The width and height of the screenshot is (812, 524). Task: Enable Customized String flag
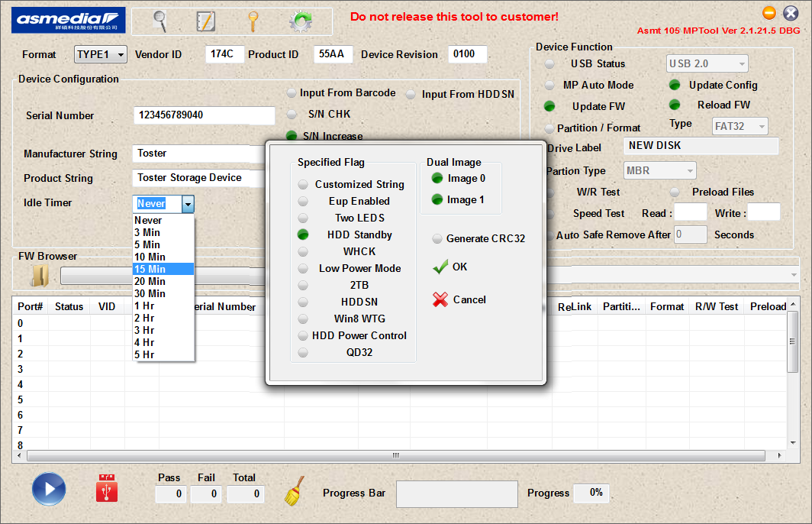[303, 185]
